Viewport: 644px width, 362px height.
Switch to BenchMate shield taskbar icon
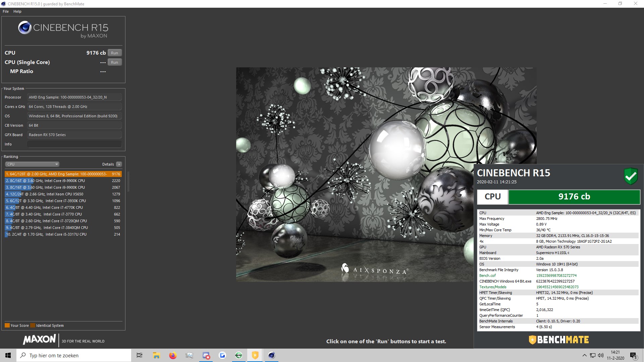point(255,355)
